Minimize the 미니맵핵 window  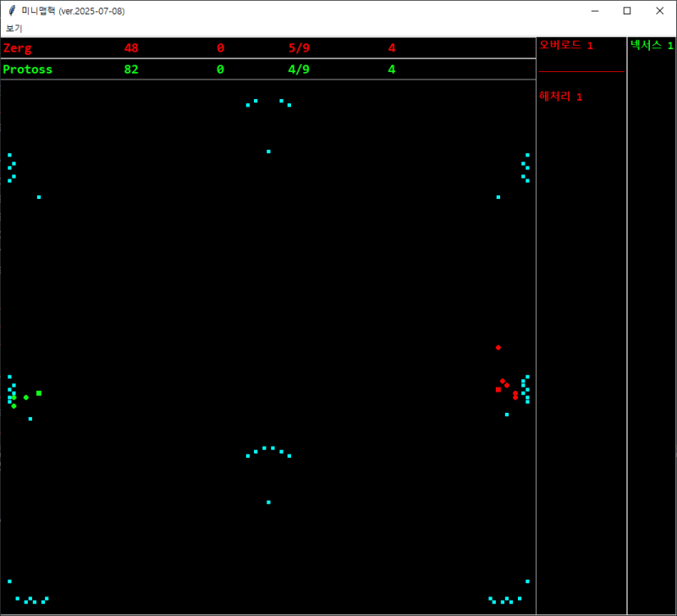pos(595,11)
